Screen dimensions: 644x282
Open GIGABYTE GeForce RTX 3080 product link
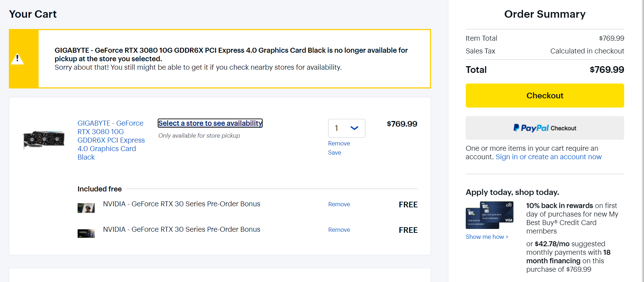click(x=111, y=140)
